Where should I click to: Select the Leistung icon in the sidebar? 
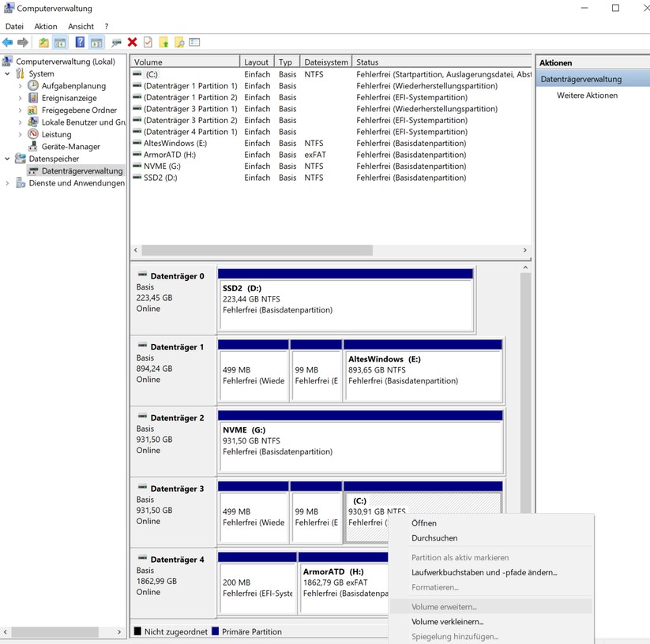(x=32, y=134)
